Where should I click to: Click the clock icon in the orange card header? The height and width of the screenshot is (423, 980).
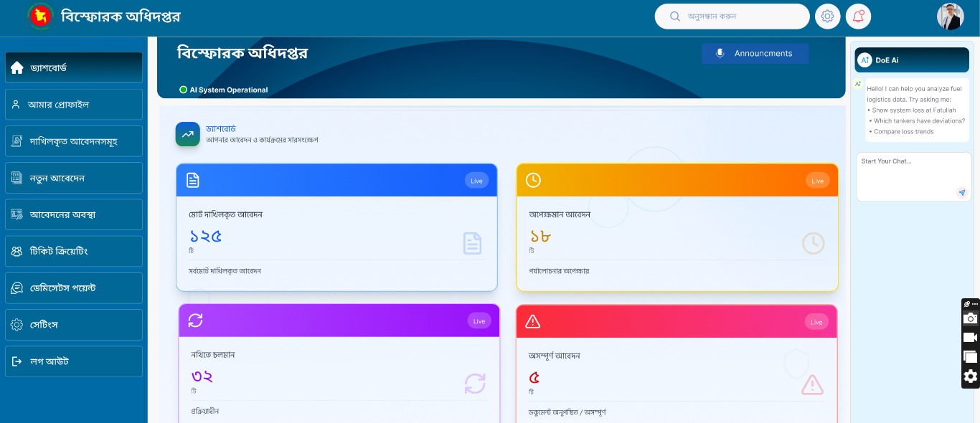coord(533,180)
